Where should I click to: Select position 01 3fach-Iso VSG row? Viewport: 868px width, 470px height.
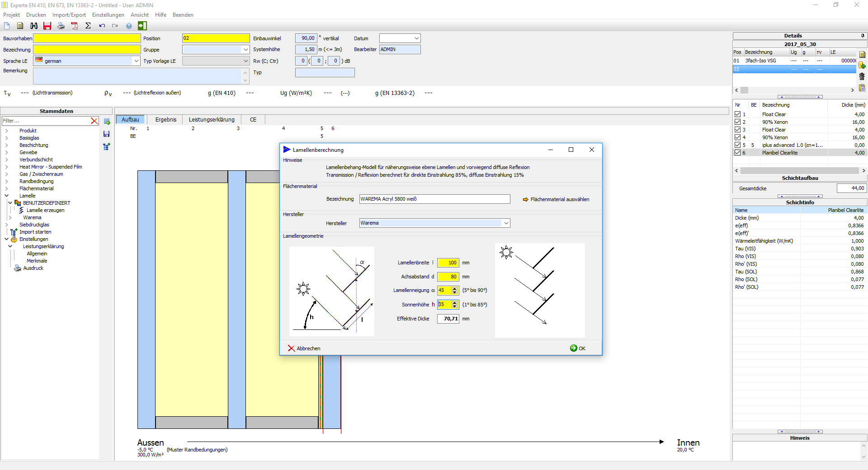click(x=794, y=61)
